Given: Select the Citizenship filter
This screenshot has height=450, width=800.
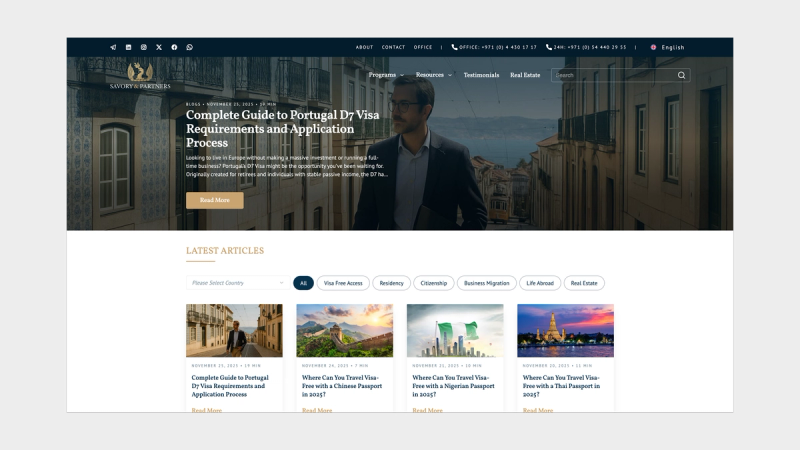Looking at the screenshot, I should (434, 283).
